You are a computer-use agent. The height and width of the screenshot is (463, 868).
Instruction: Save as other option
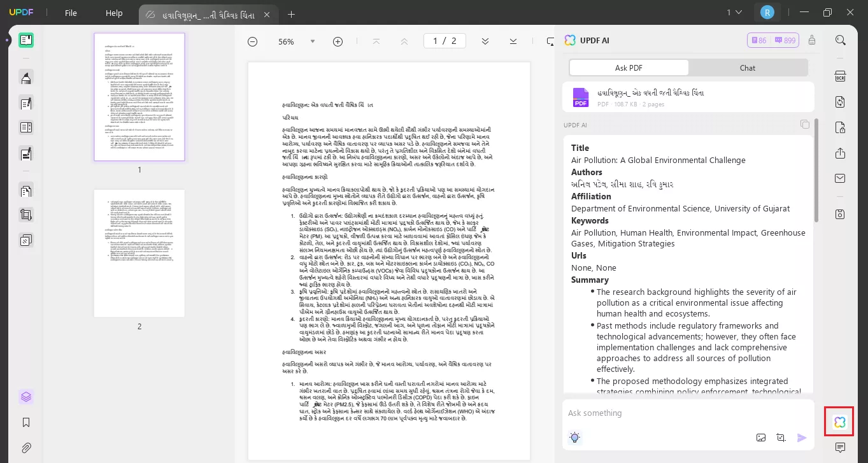841,214
